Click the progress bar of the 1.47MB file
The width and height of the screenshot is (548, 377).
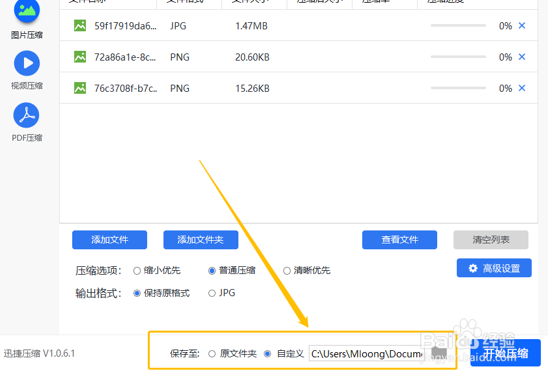point(458,26)
